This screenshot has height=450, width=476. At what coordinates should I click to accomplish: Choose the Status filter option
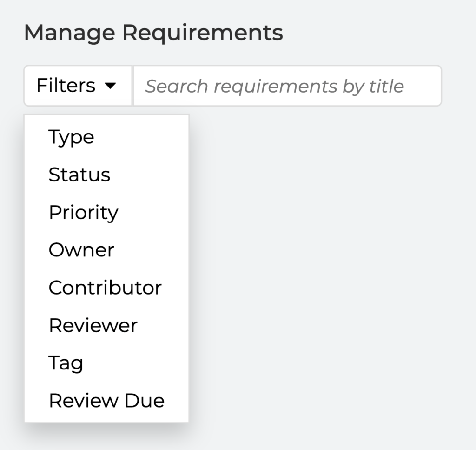pyautogui.click(x=106, y=175)
